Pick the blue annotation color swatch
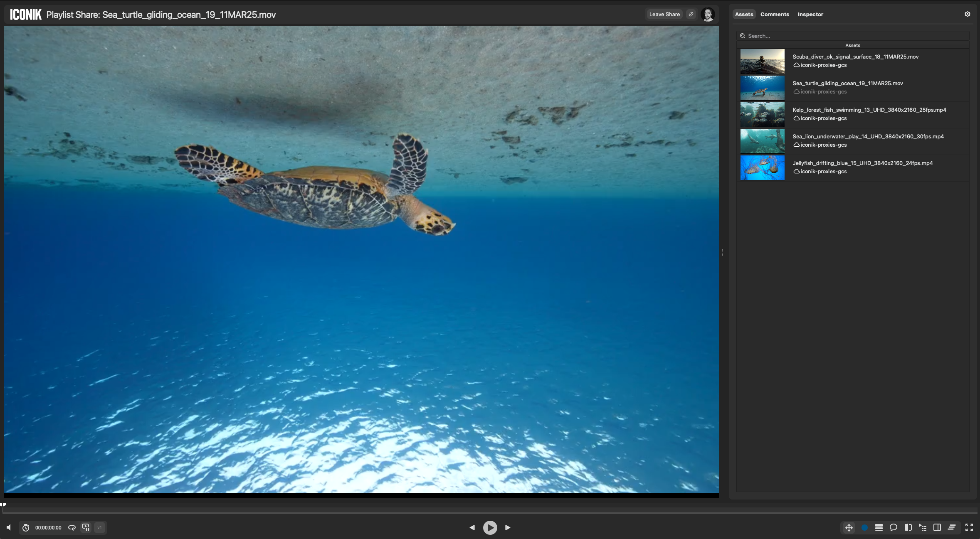This screenshot has height=539, width=980. [x=864, y=527]
